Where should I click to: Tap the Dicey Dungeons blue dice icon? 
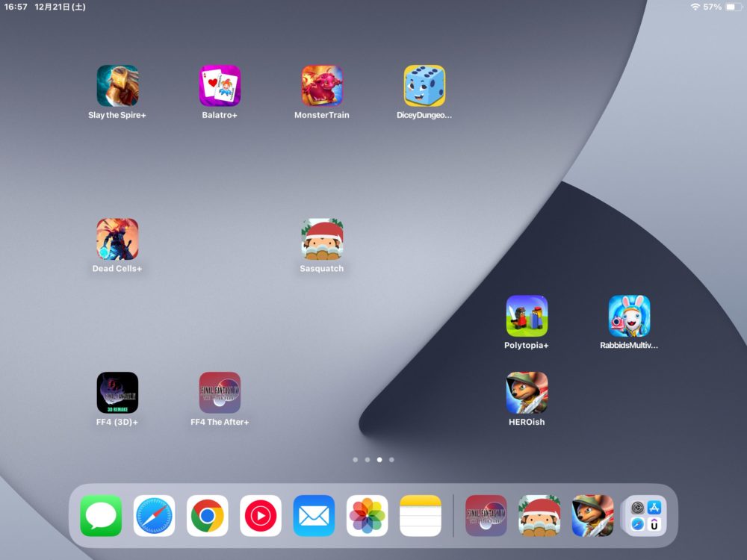point(424,86)
